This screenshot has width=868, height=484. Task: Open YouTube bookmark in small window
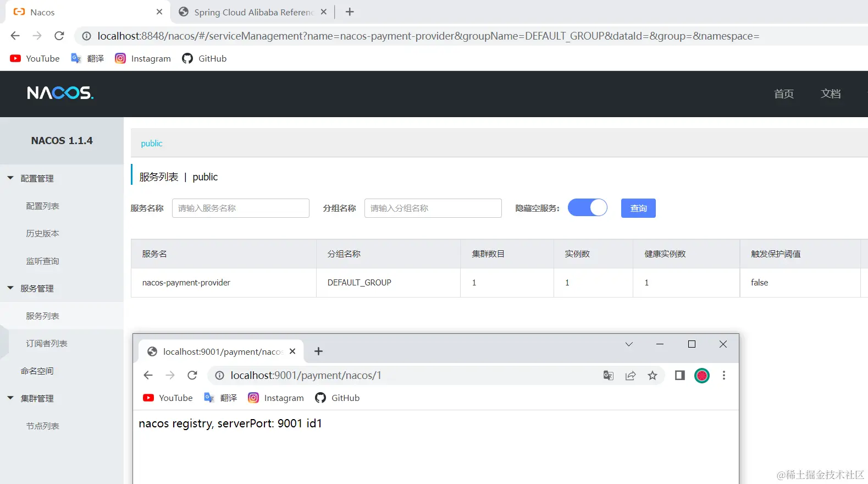168,398
